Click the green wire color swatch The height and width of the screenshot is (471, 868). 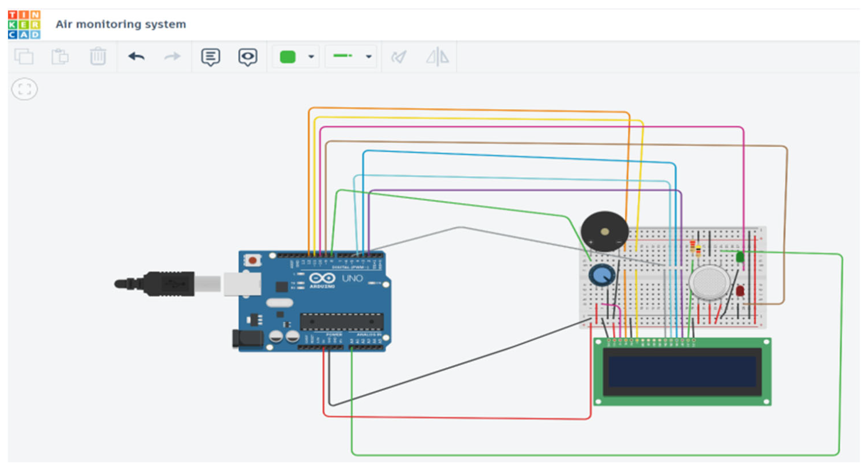click(x=287, y=56)
